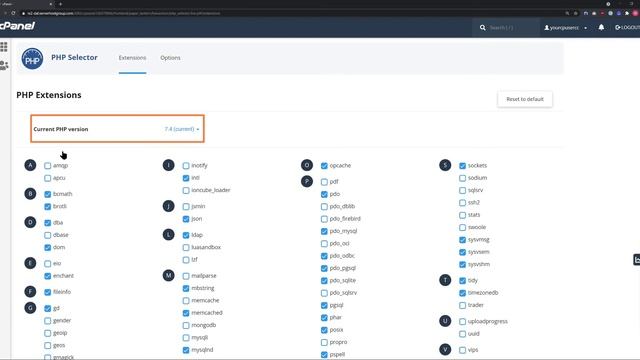Uncheck the sockets extension
The height and width of the screenshot is (360, 640).
click(462, 166)
